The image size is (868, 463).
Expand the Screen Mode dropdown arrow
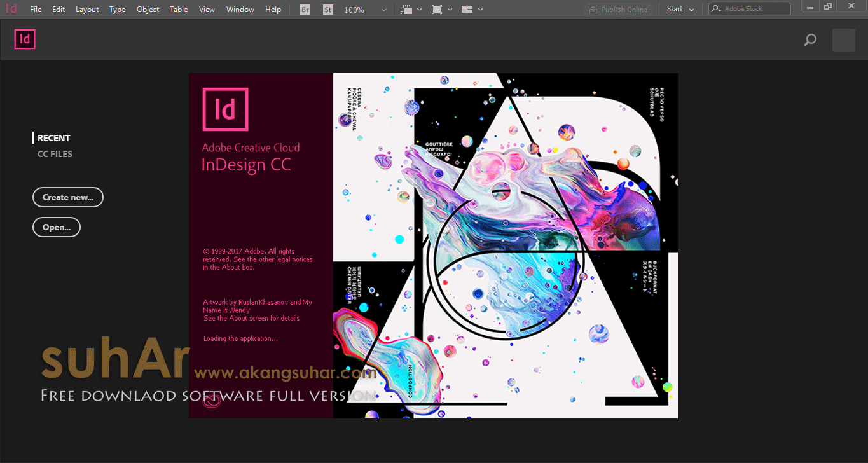tap(450, 10)
